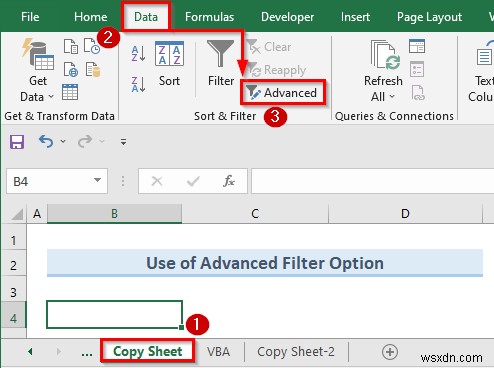This screenshot has height=368, width=494.
Task: Click the previous sheet navigation arrow
Action: click(30, 351)
